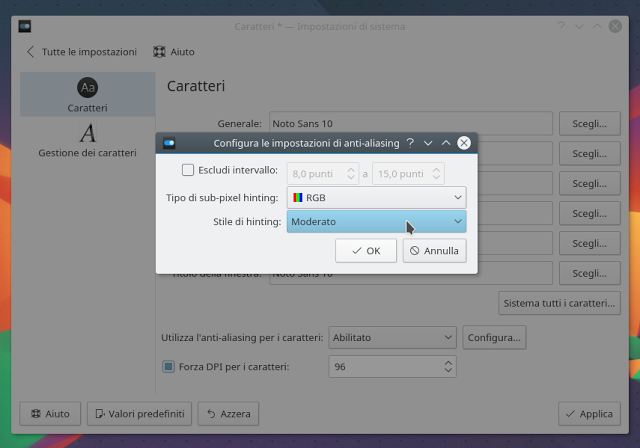Open Gestione dei caratteri module
This screenshot has height=448, width=640.
tap(87, 140)
